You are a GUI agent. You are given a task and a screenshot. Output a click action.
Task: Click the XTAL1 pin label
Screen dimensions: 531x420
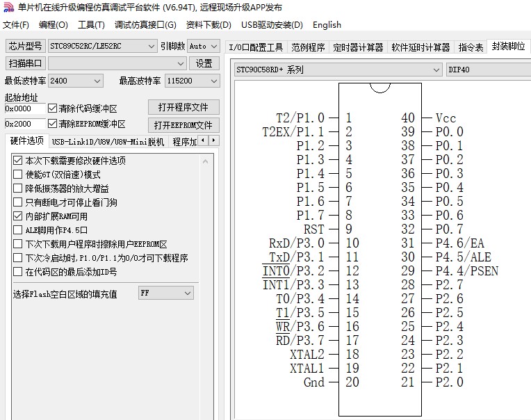[x=307, y=368]
